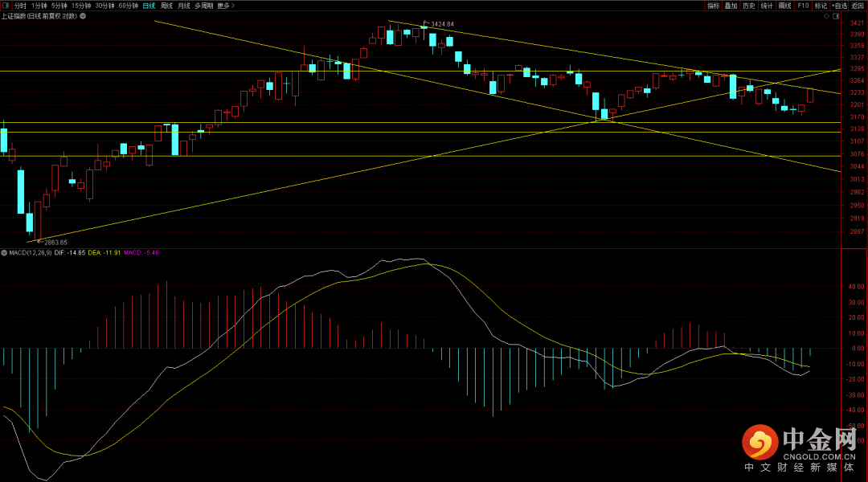The width and height of the screenshot is (868, 482).
Task: Click 叠加 to overlay another security
Action: point(731,6)
